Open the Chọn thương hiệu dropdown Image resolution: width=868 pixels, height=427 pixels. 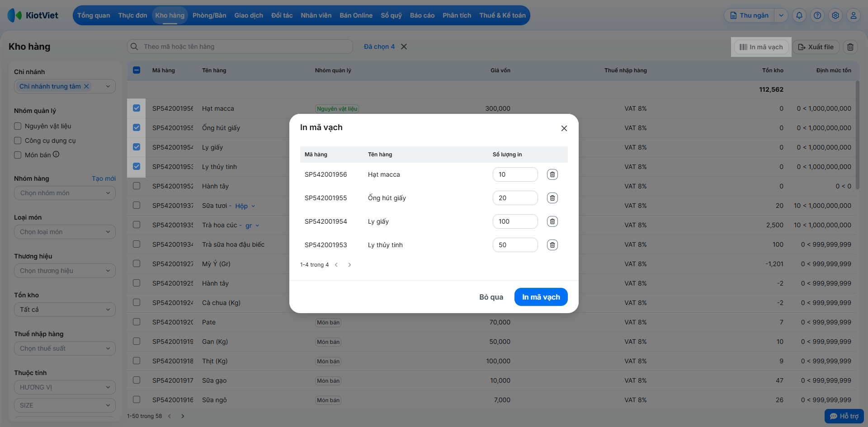[x=65, y=271]
